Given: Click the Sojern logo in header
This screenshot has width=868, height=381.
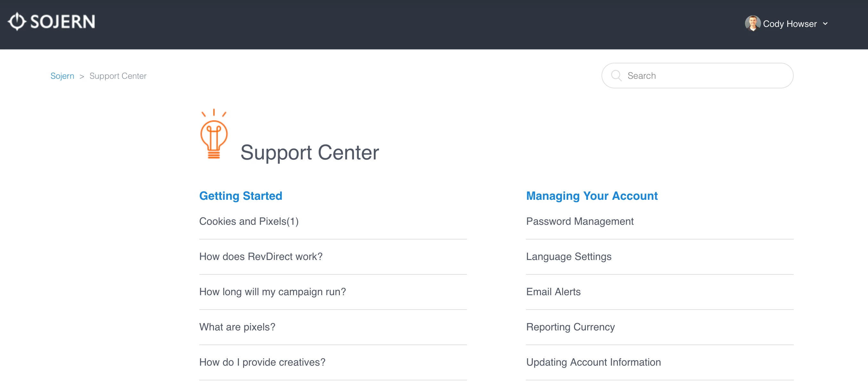Looking at the screenshot, I should pos(51,21).
